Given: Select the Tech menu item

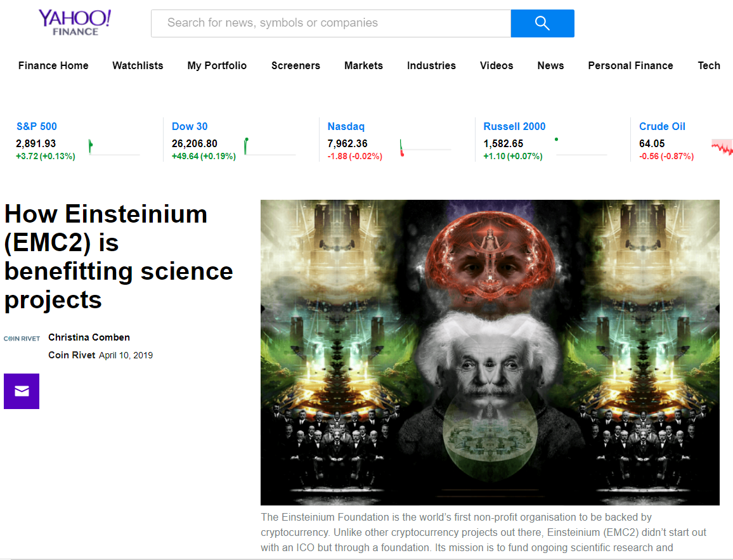Looking at the screenshot, I should 709,65.
